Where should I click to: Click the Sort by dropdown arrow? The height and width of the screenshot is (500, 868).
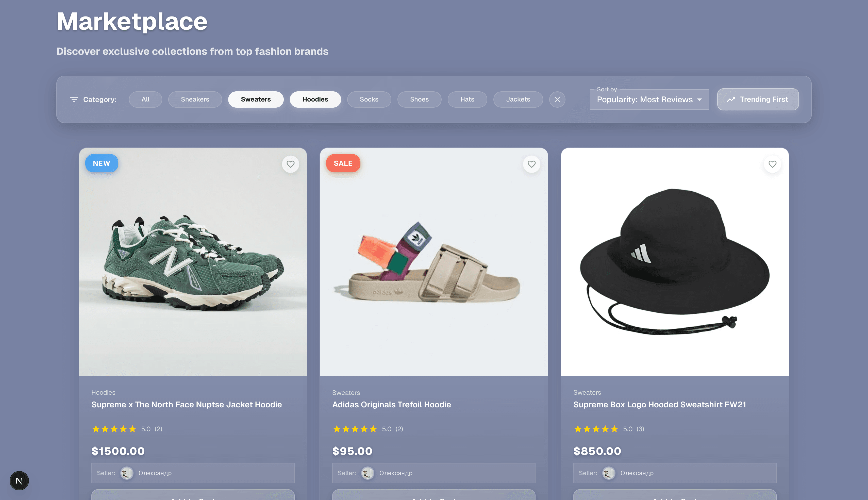(699, 99)
